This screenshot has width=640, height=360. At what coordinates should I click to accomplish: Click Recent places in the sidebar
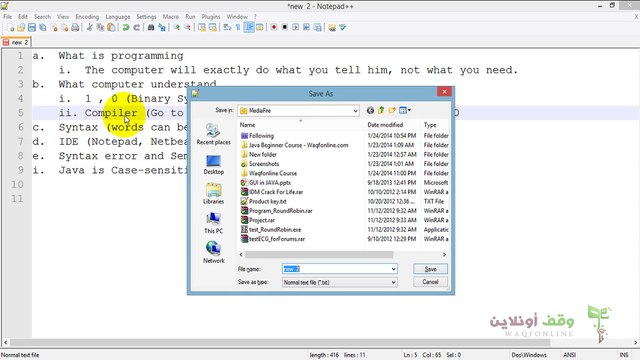(213, 134)
